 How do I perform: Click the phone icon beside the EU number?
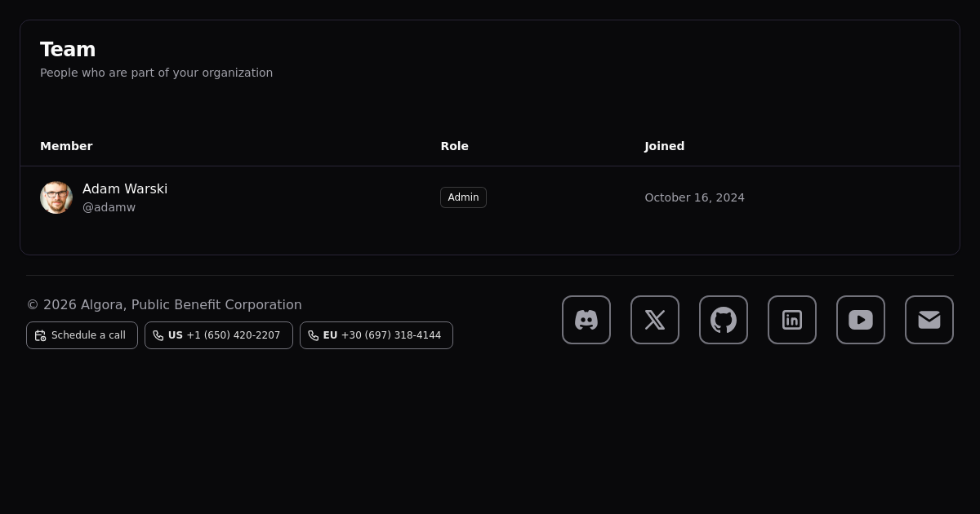[314, 335]
